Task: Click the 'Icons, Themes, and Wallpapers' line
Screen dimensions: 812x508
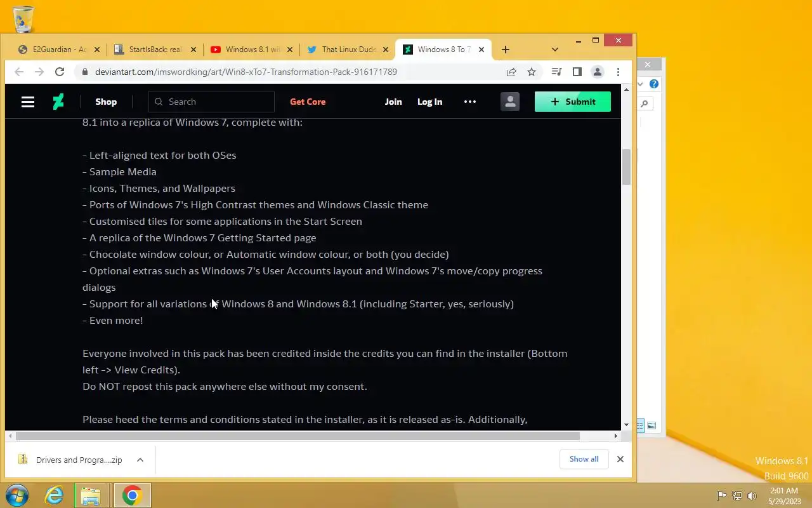Action: pyautogui.click(x=159, y=188)
